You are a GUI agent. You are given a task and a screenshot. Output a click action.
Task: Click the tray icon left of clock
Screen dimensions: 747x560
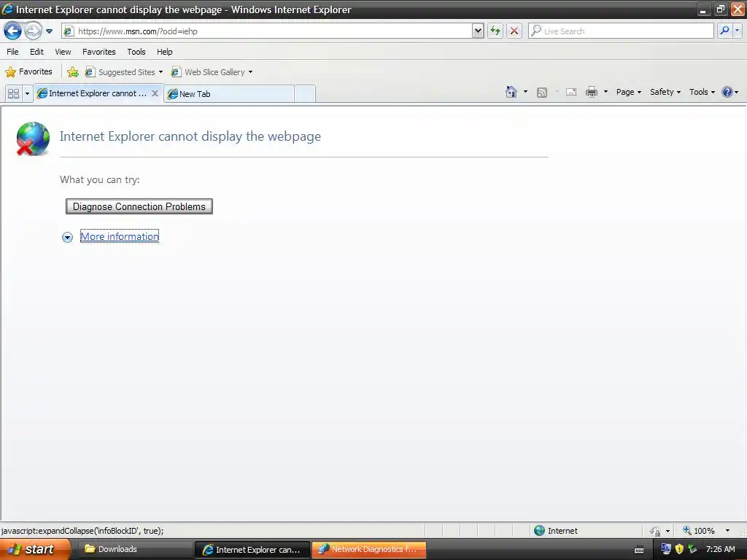coord(693,549)
